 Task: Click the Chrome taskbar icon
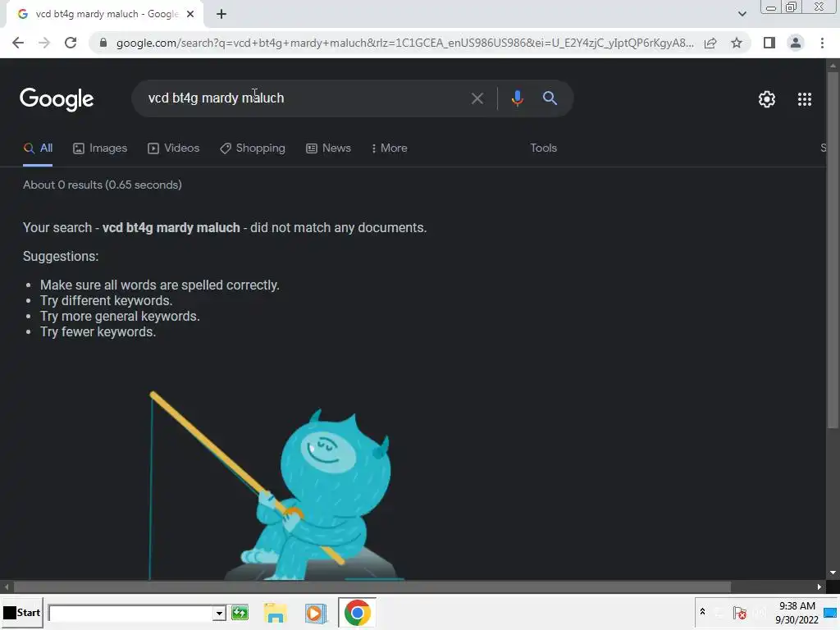click(x=357, y=613)
